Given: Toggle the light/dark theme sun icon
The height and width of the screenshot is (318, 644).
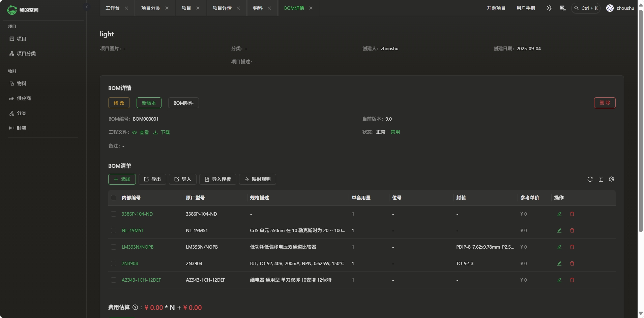Looking at the screenshot, I should click(x=549, y=8).
